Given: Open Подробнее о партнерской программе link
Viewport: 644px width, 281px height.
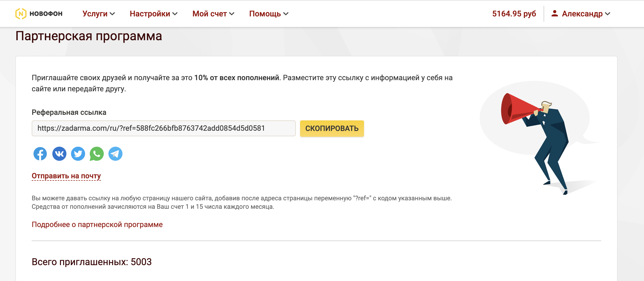Looking at the screenshot, I should [x=97, y=225].
